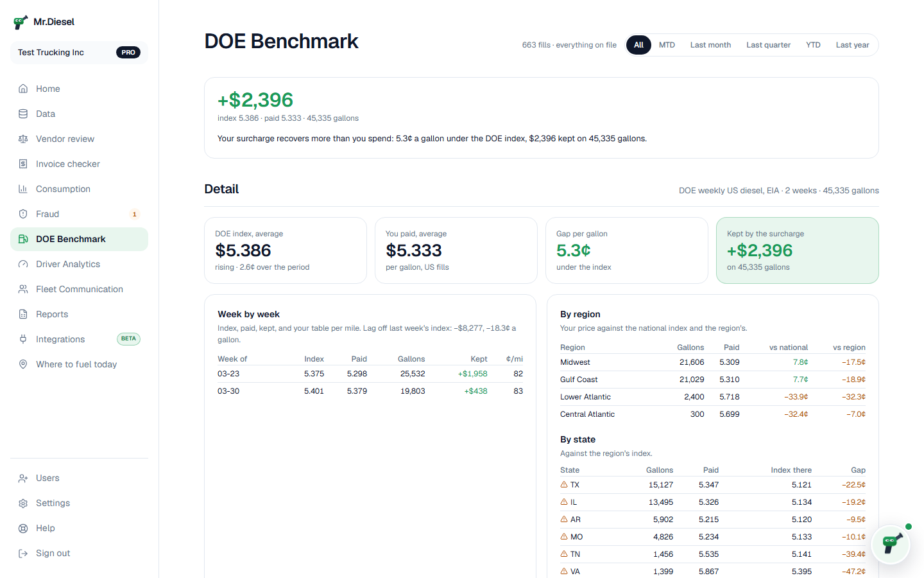Click the 03-23 week row

(370, 374)
